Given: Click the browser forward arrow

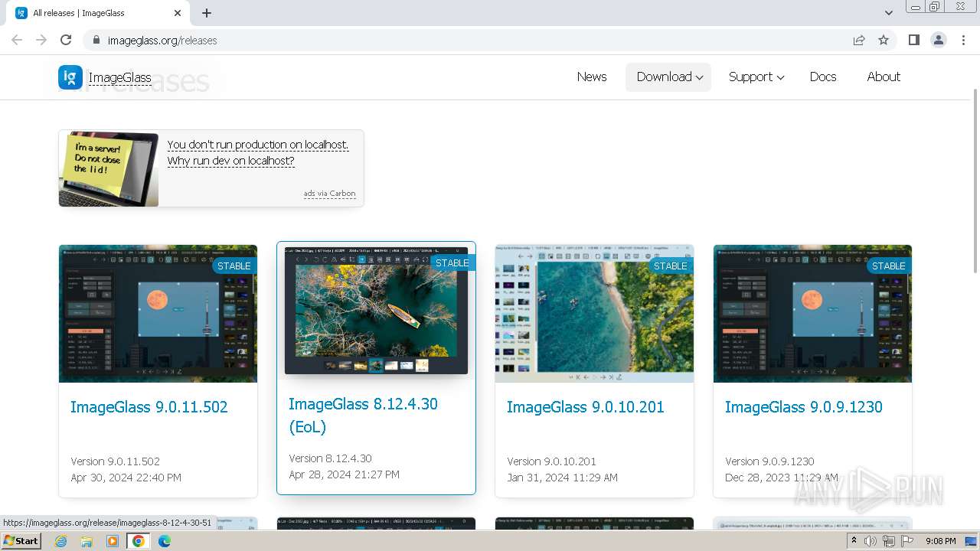Looking at the screenshot, I should point(41,40).
